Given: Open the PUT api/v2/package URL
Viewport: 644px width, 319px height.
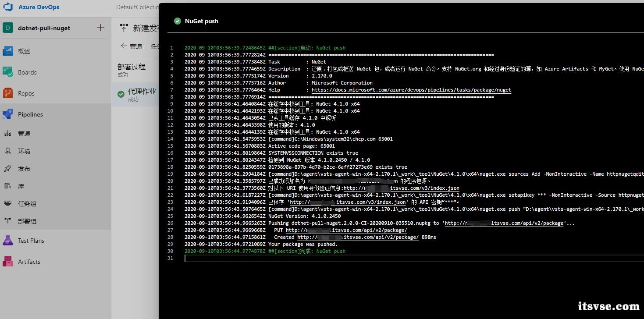Looking at the screenshot, I should click(346, 230).
